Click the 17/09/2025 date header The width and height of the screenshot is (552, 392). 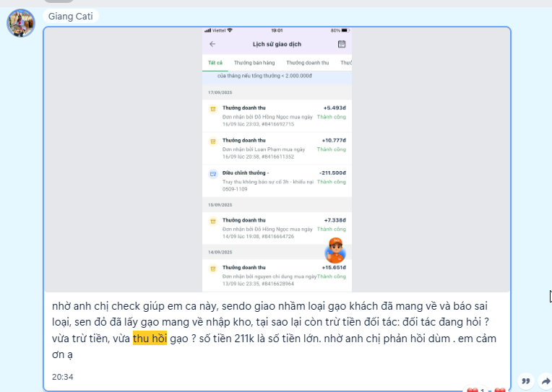(220, 92)
